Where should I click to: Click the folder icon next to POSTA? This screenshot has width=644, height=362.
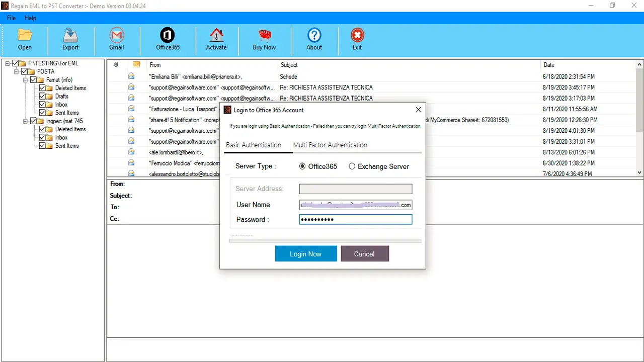tap(31, 71)
